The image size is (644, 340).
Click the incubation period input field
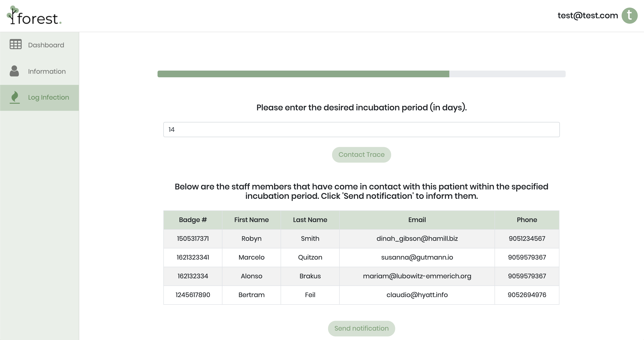(x=361, y=130)
